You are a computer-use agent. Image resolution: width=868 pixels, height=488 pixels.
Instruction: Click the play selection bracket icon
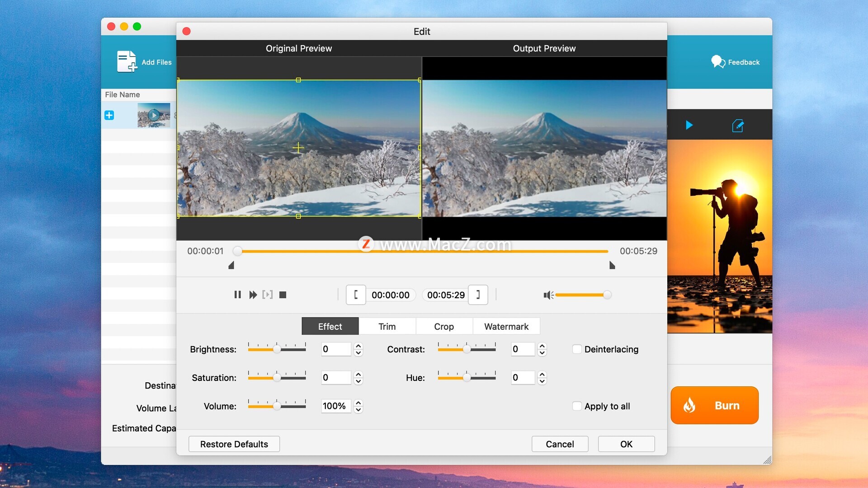click(267, 295)
